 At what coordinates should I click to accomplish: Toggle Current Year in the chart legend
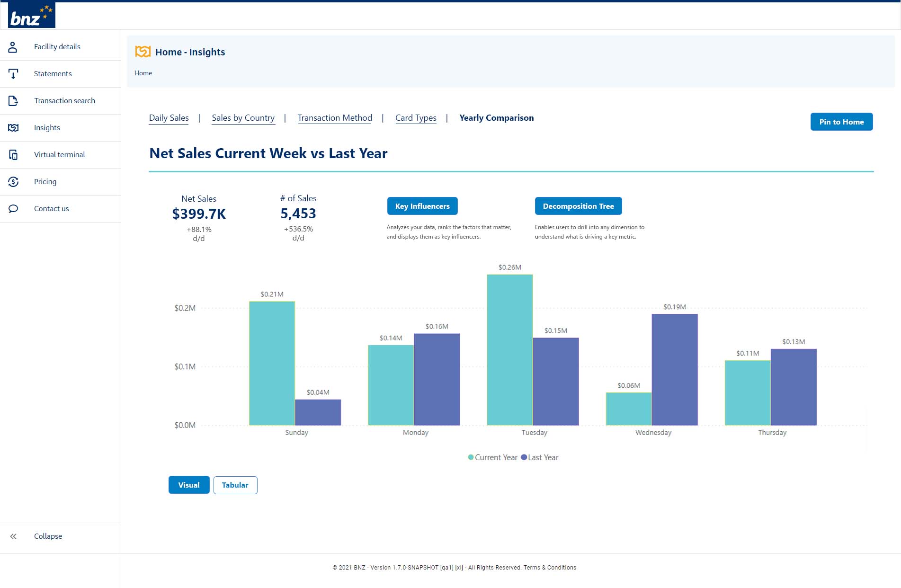493,457
